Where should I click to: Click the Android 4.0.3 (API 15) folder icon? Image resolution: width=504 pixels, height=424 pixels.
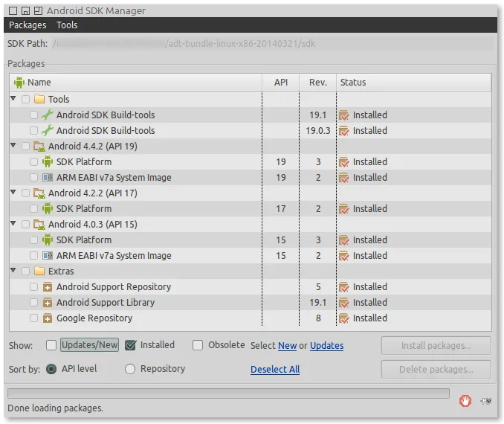coord(39,225)
